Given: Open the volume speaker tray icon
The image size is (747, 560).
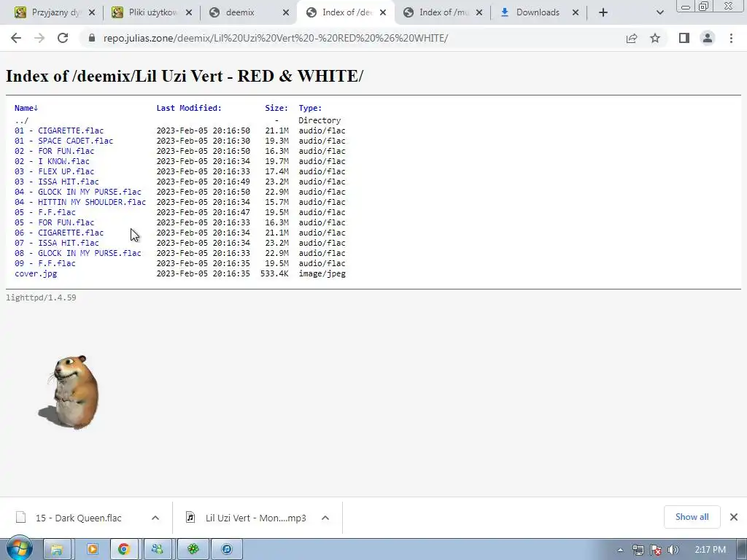Looking at the screenshot, I should 673,550.
